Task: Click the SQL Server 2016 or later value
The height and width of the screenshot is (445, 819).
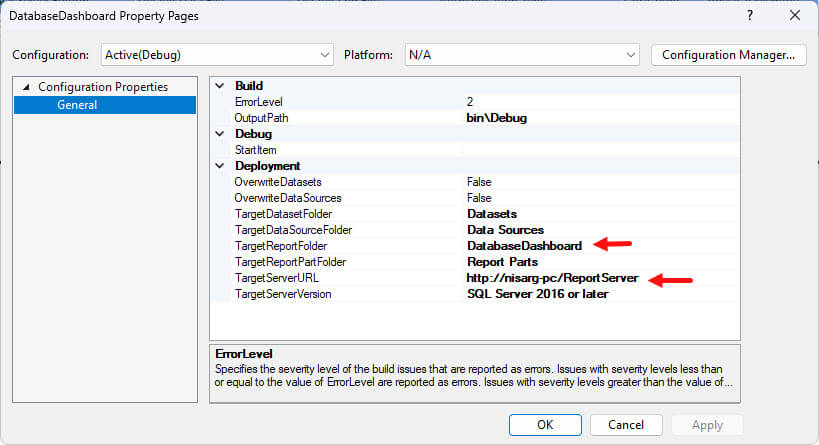Action: coord(537,294)
